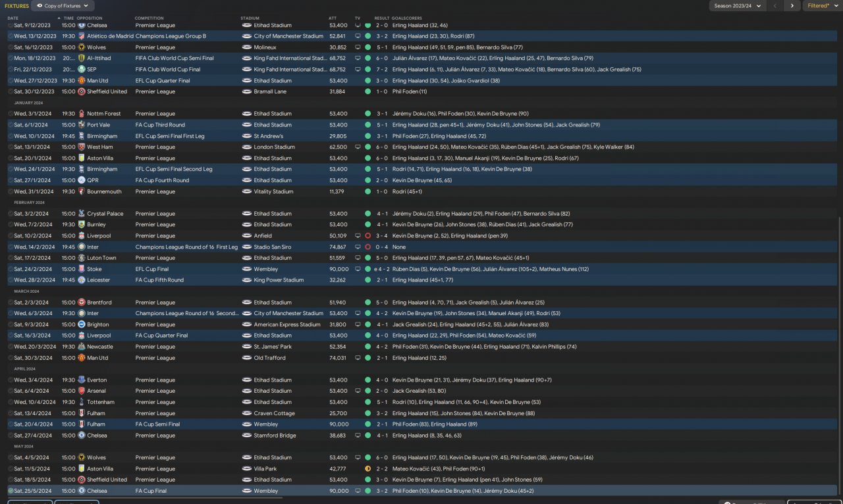Click the Al-Ittihad club badge

[x=81, y=58]
